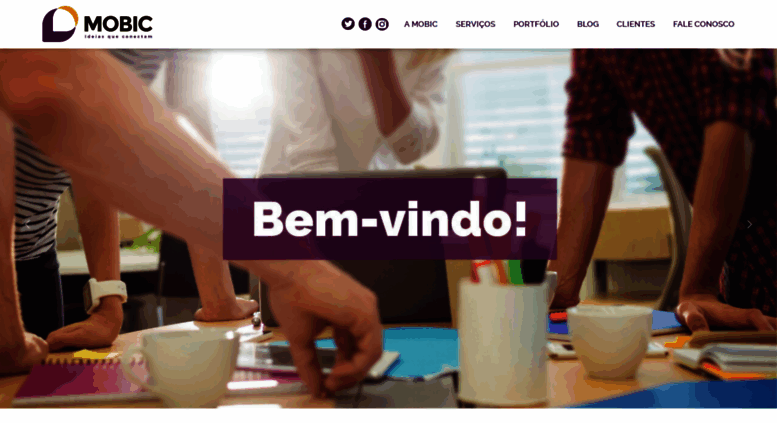
Task: Go to the SERVIÇOS page
Action: [x=475, y=24]
